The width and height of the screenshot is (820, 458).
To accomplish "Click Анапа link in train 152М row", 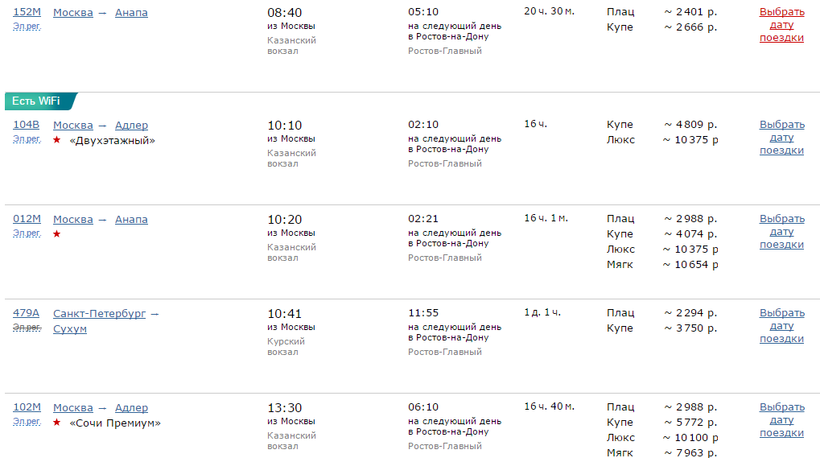I will click(131, 12).
